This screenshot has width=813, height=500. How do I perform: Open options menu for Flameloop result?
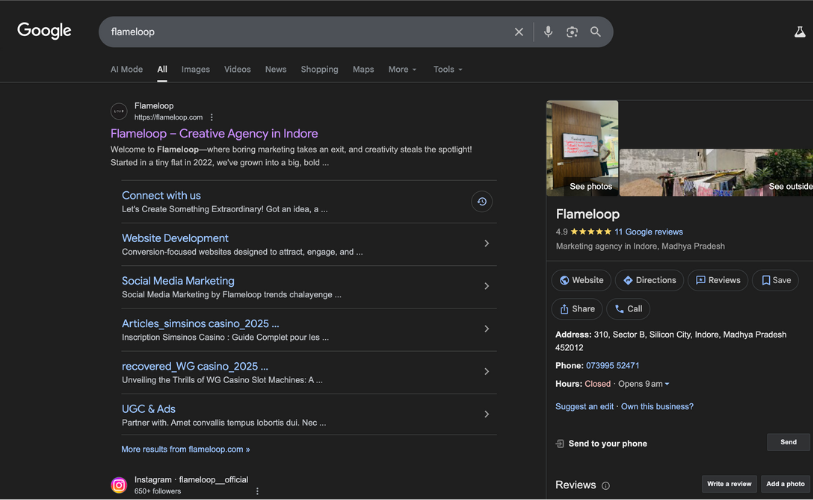click(211, 118)
